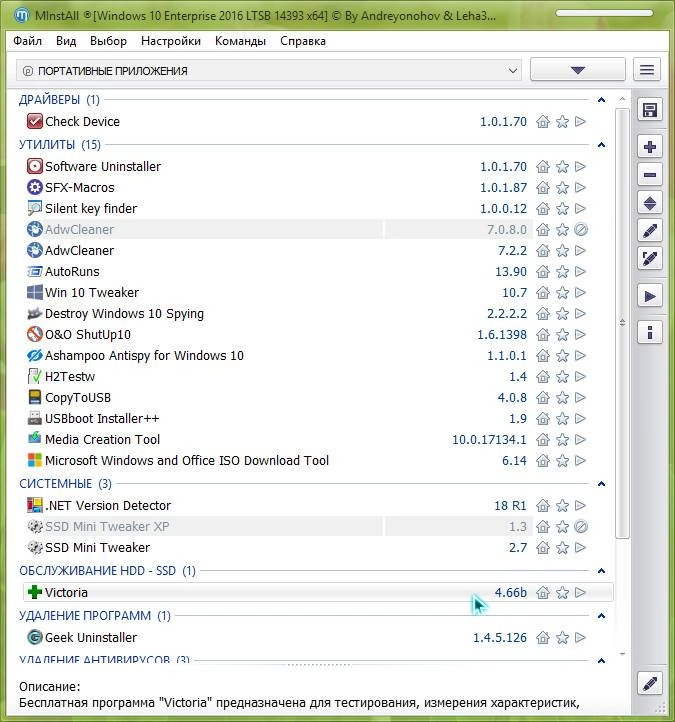Click the play/run button in sidebar
This screenshot has height=722, width=675.
pyautogui.click(x=650, y=296)
